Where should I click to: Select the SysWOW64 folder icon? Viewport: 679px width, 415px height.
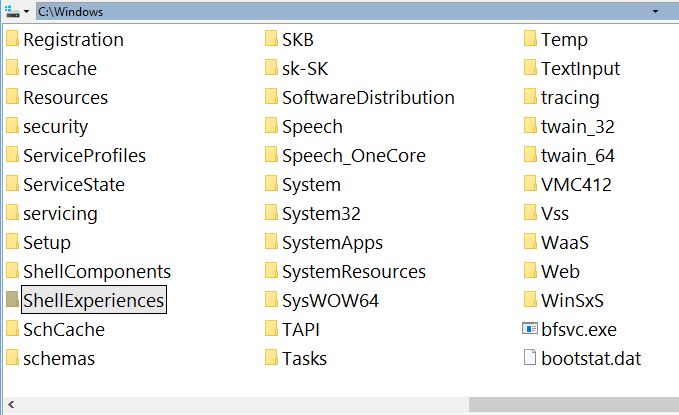tap(271, 300)
